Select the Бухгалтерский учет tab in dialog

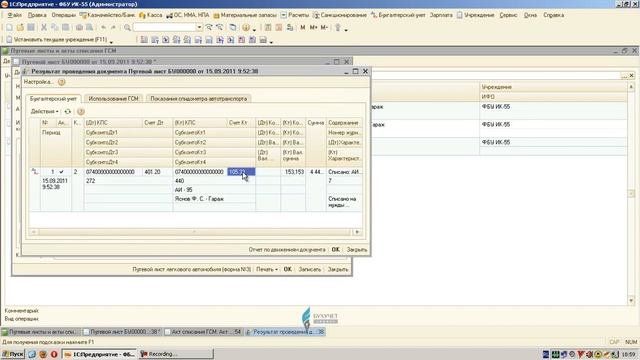(x=53, y=99)
